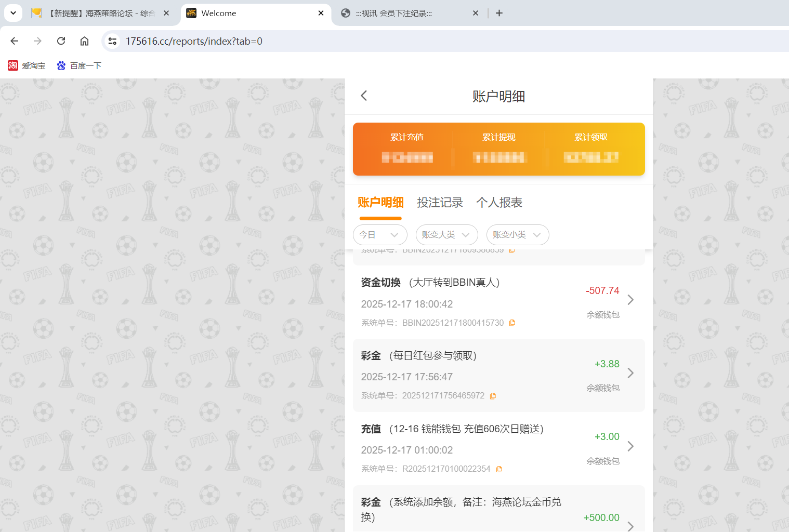Expand details of the -507.74 资金切换 entry
The image size is (789, 532).
coord(630,300)
